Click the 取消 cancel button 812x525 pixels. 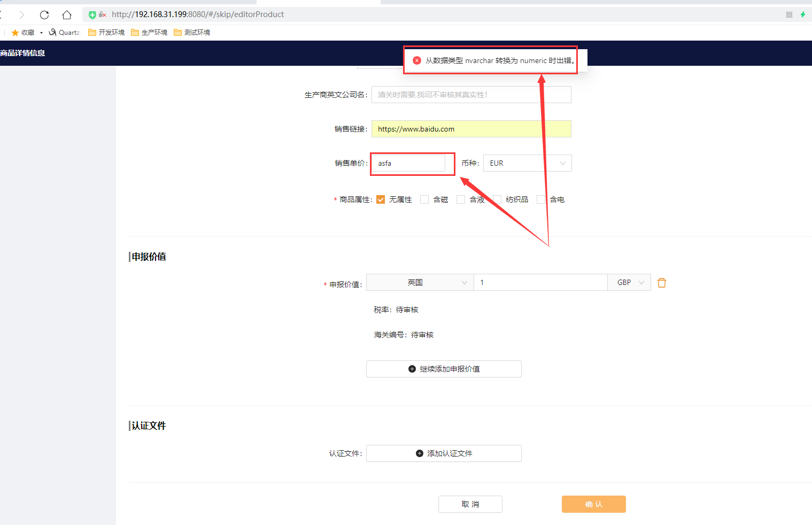coord(470,504)
